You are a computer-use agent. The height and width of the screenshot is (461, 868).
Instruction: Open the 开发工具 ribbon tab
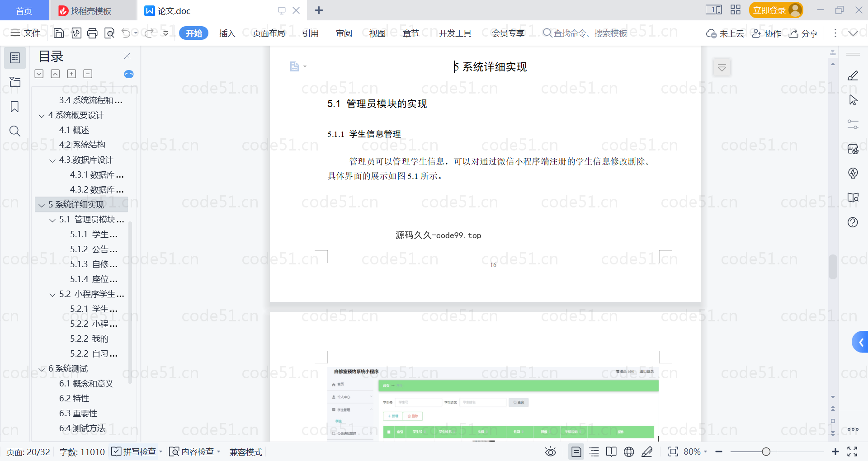(x=455, y=33)
